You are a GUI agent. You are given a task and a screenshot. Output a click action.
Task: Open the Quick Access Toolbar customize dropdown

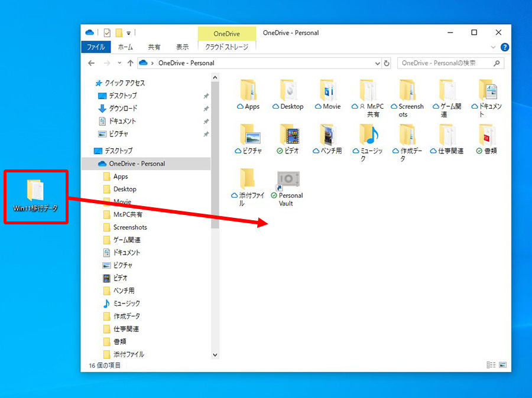tap(129, 33)
